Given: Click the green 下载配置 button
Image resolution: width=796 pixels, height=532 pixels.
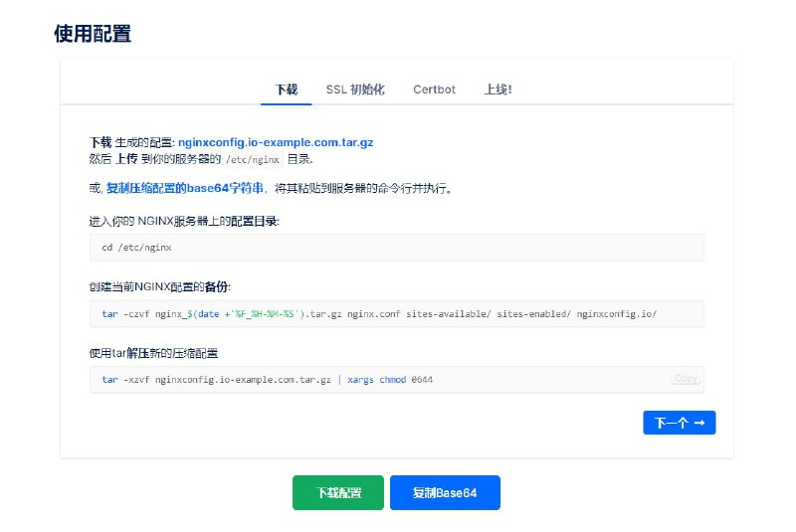Looking at the screenshot, I should pyautogui.click(x=337, y=493).
